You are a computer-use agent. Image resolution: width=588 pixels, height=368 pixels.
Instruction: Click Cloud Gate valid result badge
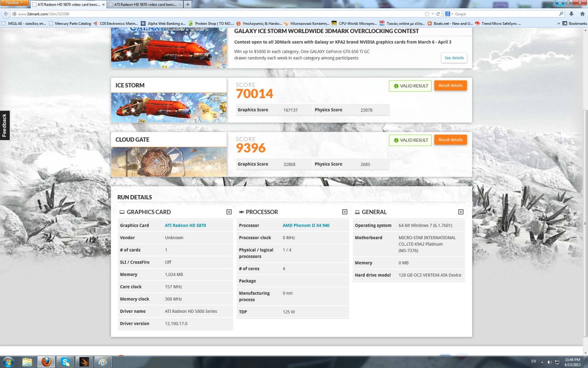(410, 140)
